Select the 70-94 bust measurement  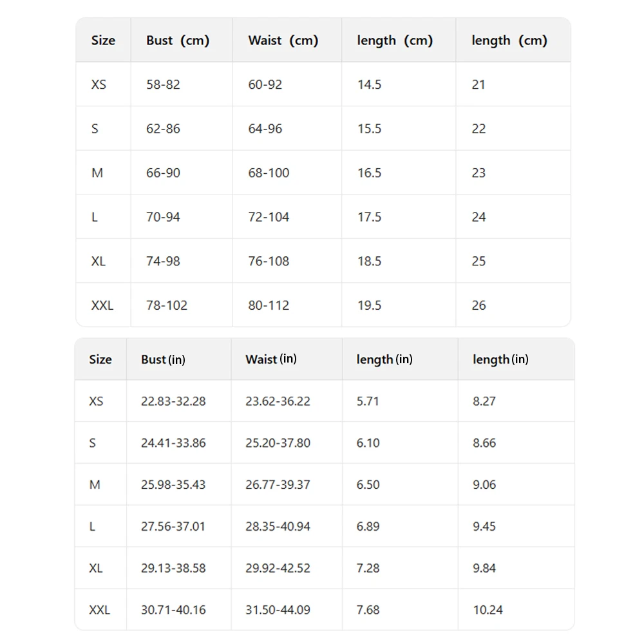pyautogui.click(x=163, y=217)
